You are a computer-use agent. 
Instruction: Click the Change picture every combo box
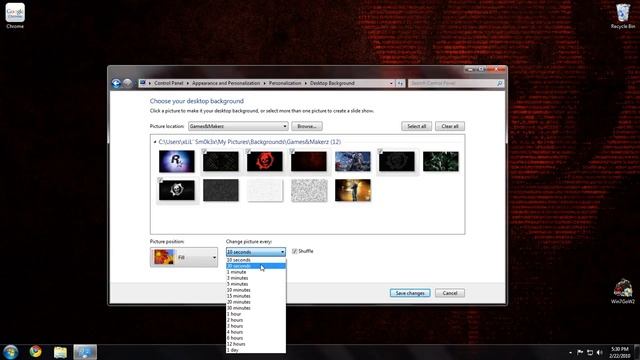click(x=256, y=252)
